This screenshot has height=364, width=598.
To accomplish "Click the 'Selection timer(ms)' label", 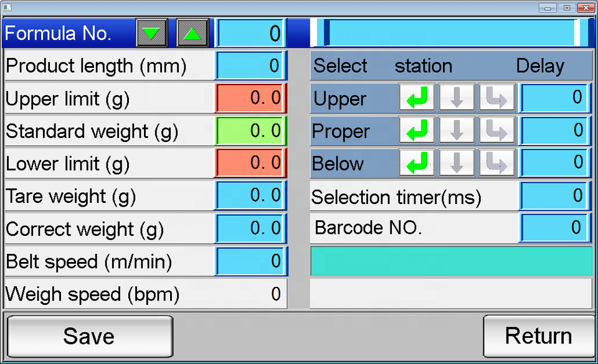I will click(396, 197).
